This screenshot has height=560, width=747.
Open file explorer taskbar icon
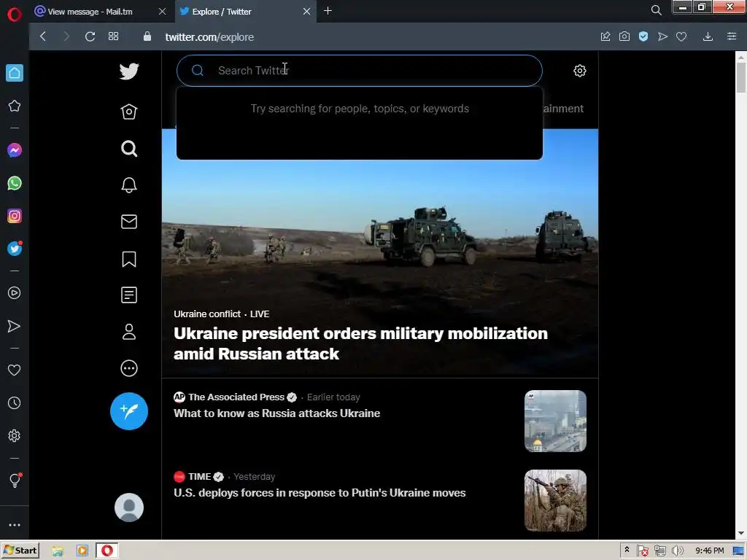click(57, 551)
